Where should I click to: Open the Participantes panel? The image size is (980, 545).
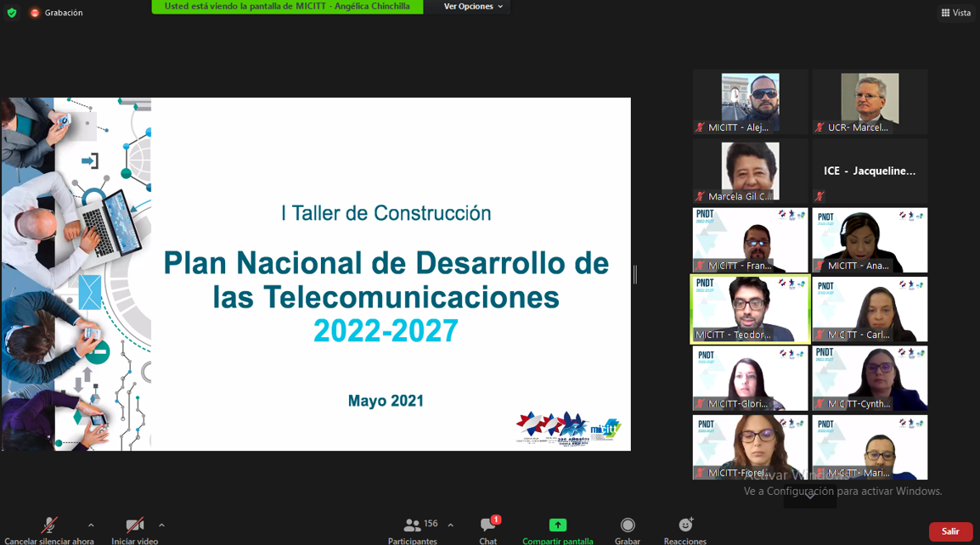click(413, 526)
